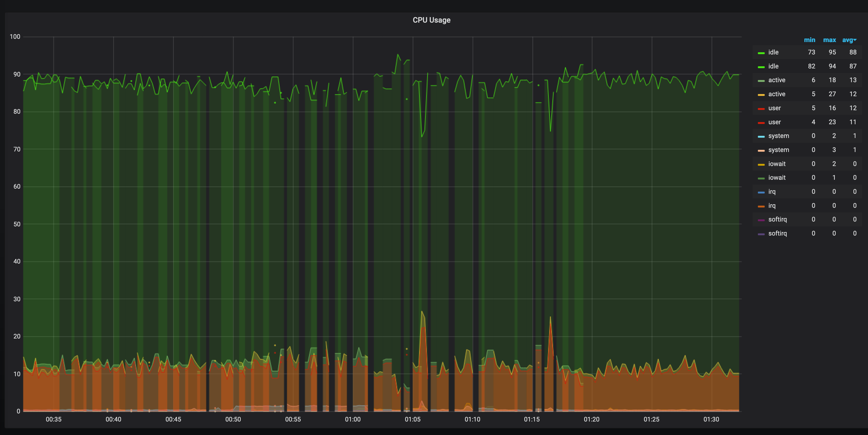This screenshot has height=435, width=868.
Task: Click the idle min value 73
Action: 811,52
